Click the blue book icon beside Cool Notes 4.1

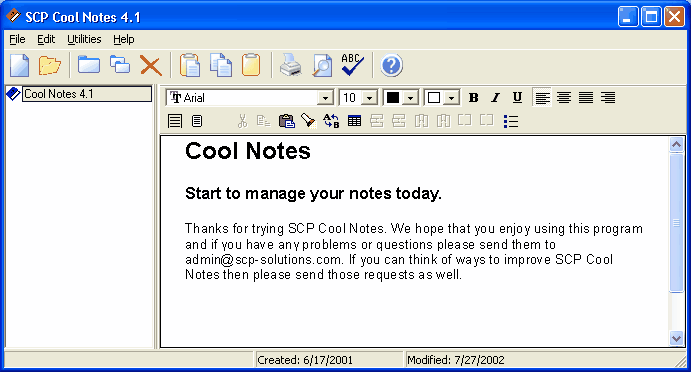click(x=13, y=93)
